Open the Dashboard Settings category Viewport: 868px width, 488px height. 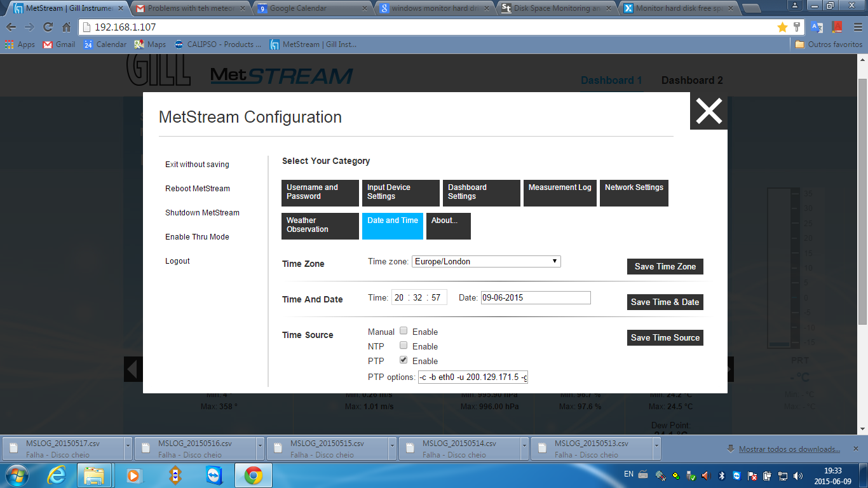[482, 193]
